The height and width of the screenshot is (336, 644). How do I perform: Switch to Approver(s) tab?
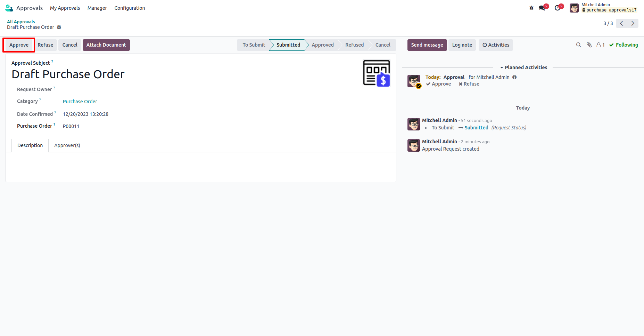tap(67, 145)
